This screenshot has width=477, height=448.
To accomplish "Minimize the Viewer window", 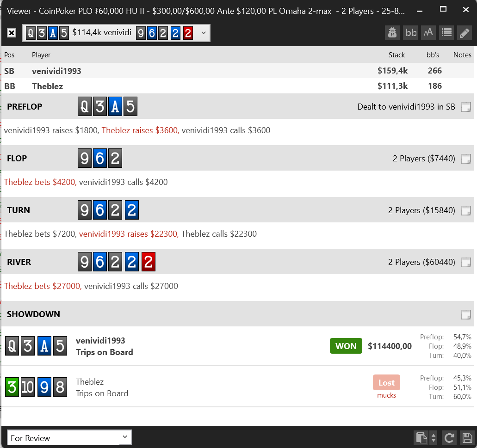I will point(420,11).
